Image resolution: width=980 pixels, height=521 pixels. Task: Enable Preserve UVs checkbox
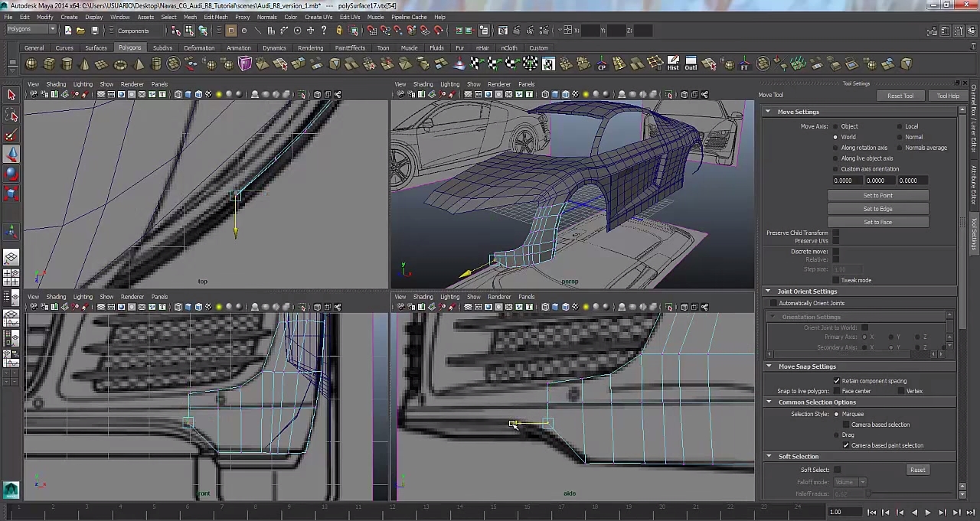(x=835, y=241)
